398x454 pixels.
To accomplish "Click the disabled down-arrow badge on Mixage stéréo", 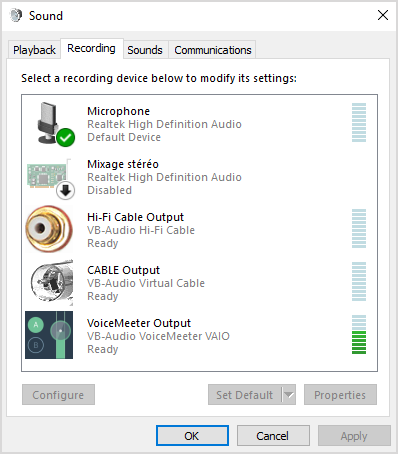I will coord(65,191).
